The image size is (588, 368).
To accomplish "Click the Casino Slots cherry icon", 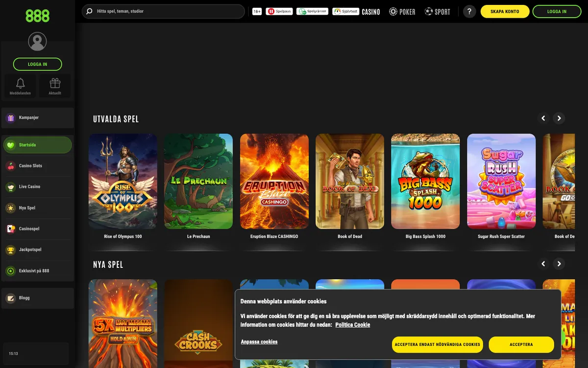I will (10, 166).
